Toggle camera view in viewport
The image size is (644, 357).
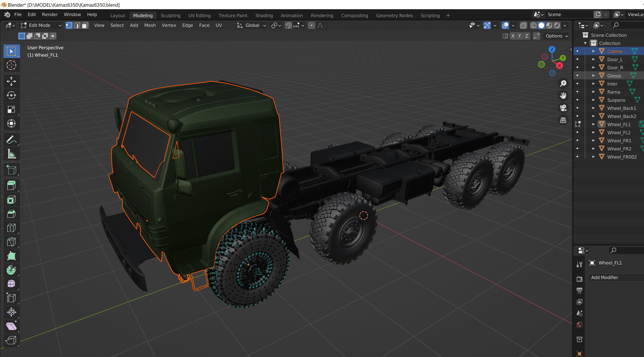pyautogui.click(x=563, y=108)
